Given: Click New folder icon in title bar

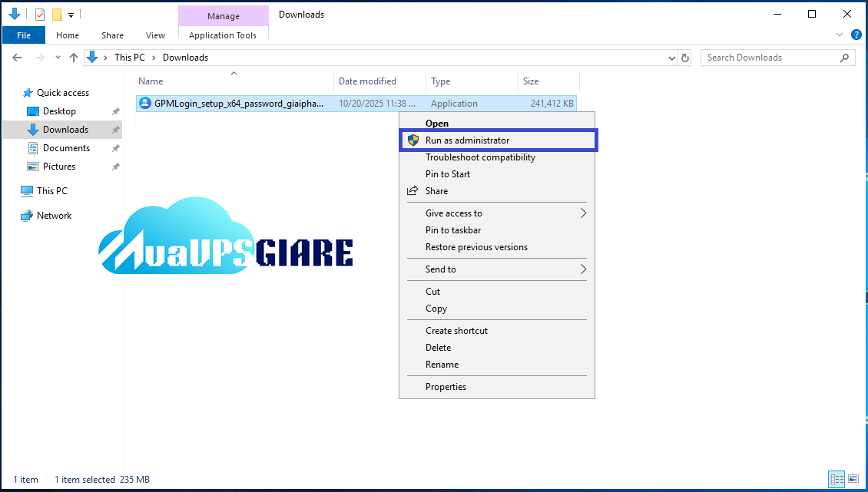Looking at the screenshot, I should pyautogui.click(x=57, y=15).
